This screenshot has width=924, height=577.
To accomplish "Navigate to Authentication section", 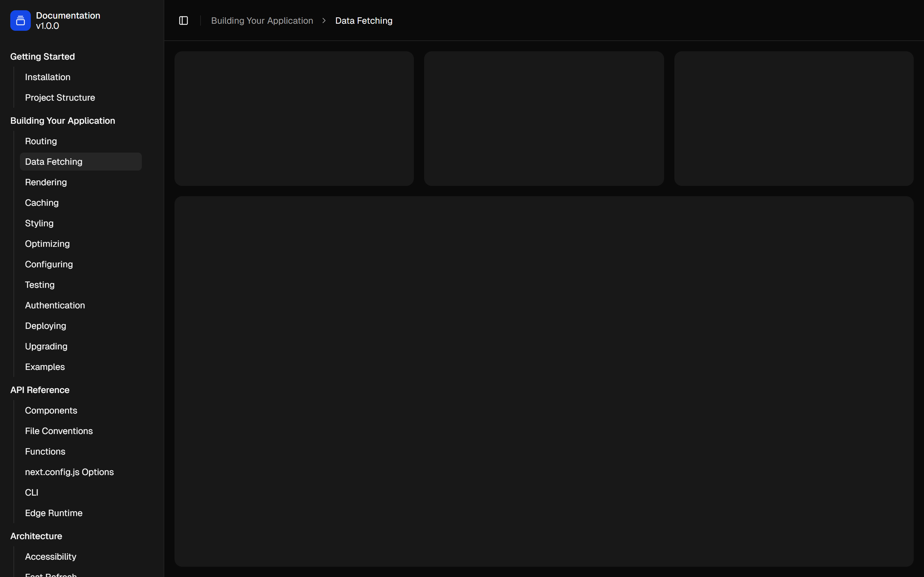I will click(55, 305).
